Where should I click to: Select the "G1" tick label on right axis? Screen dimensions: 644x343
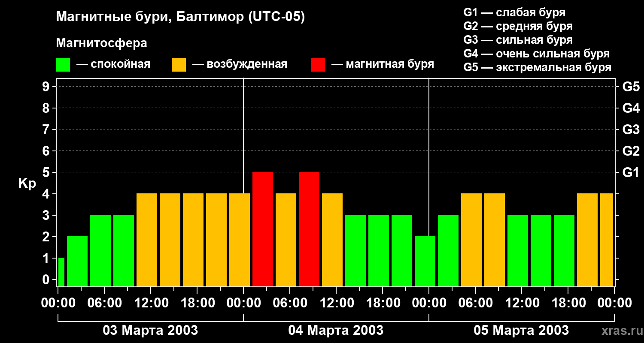(631, 172)
